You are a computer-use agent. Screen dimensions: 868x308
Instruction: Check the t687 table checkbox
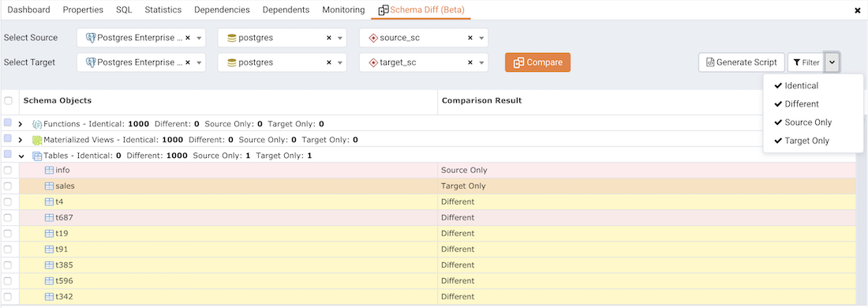8,218
